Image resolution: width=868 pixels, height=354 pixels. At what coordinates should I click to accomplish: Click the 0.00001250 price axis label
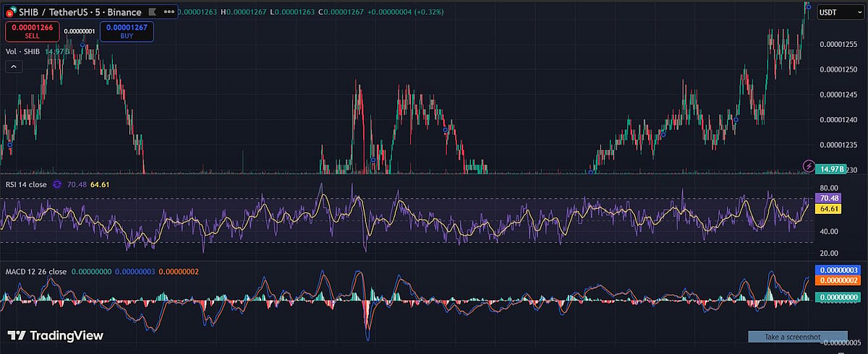839,69
